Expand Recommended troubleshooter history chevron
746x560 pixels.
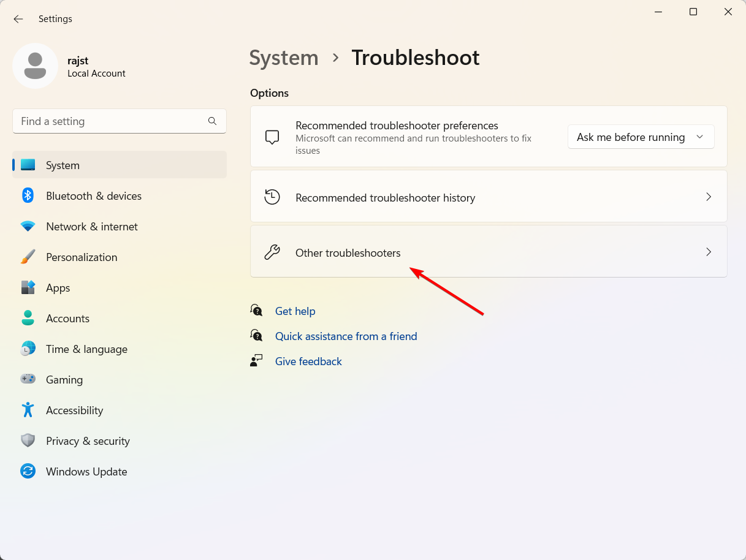click(709, 197)
